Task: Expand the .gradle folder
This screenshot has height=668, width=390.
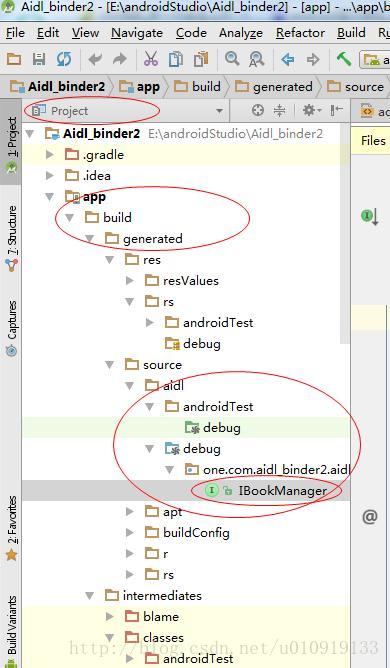Action: (50, 155)
